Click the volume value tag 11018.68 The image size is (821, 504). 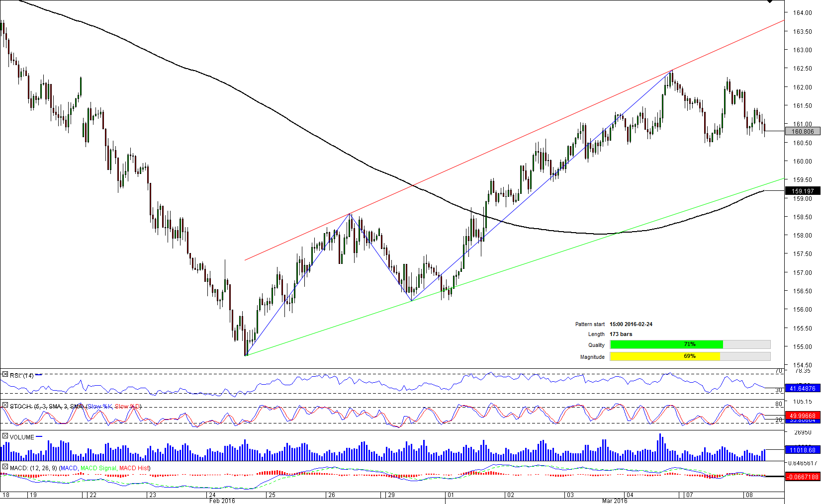tap(803, 450)
